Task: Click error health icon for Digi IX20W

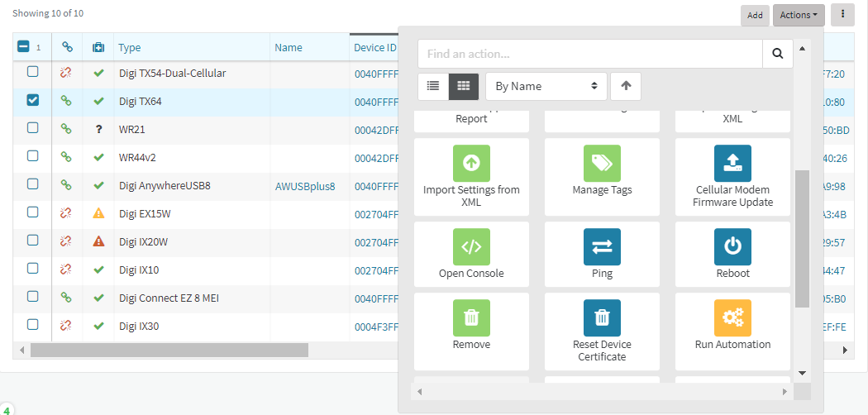Action: click(x=98, y=241)
